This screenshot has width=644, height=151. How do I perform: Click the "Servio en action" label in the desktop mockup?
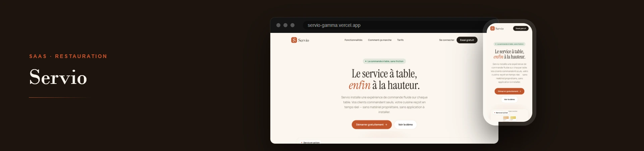point(310,142)
